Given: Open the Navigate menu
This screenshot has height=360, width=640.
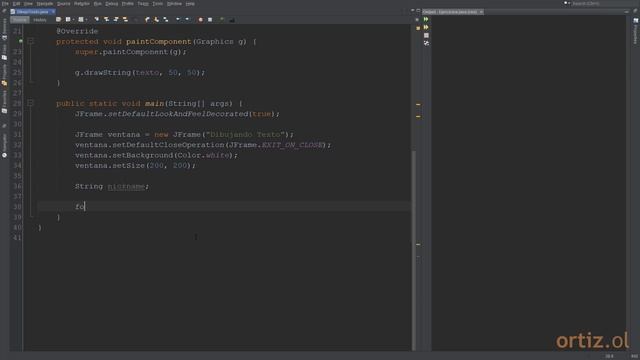Looking at the screenshot, I should click(x=45, y=4).
